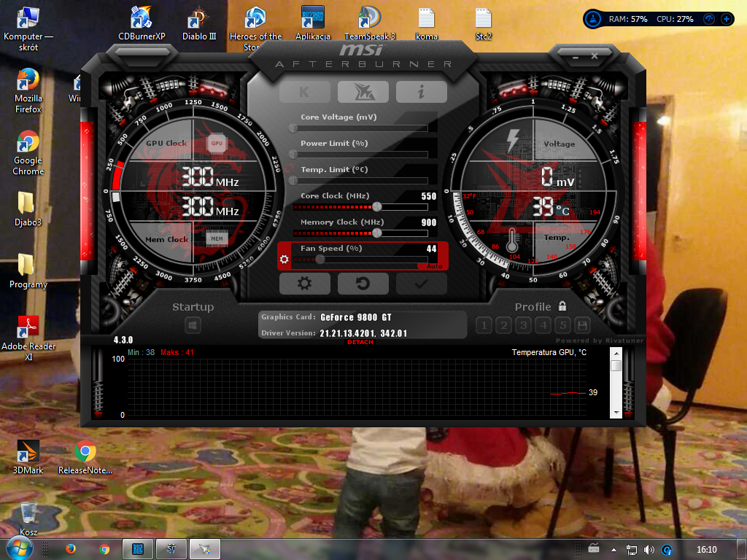
Task: Open the CDBurnerXP desktop shortcut
Action: (x=142, y=23)
